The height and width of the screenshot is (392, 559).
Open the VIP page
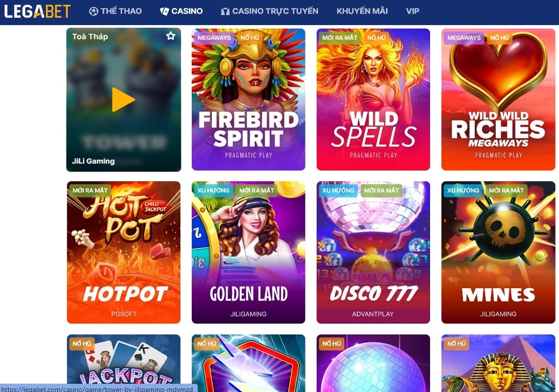pos(412,11)
